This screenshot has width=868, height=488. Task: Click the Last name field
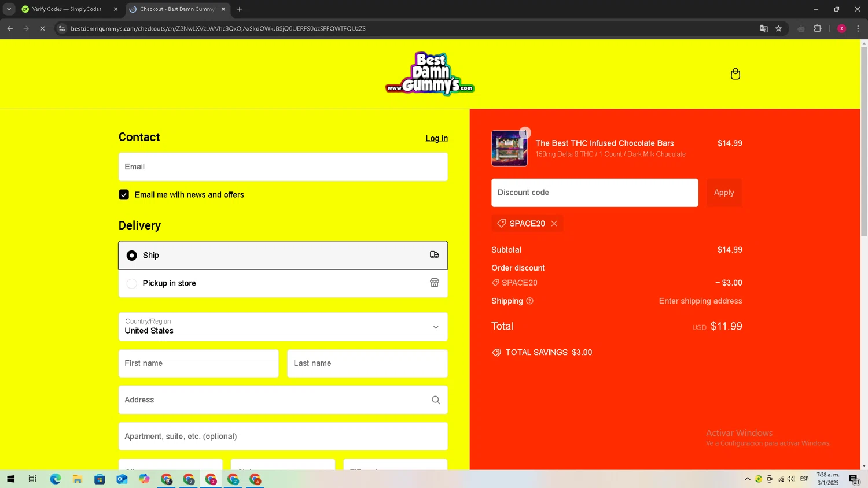[x=367, y=363]
